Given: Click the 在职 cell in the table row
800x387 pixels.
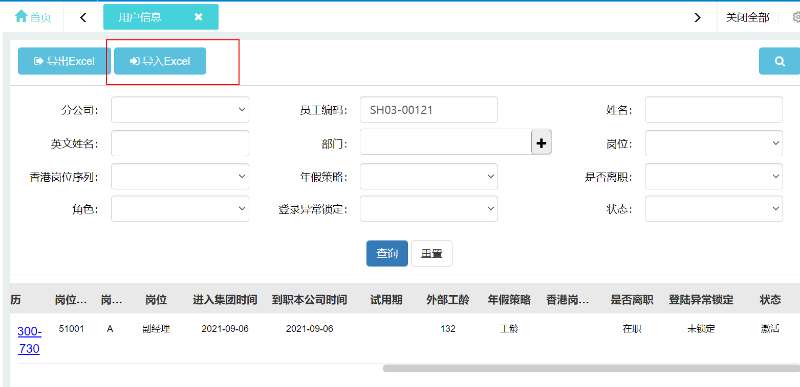Looking at the screenshot, I should coord(632,329).
